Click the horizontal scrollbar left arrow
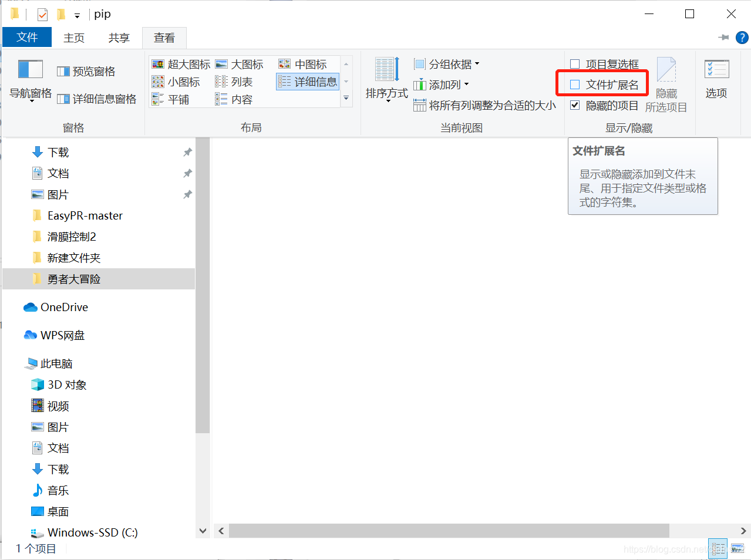This screenshot has height=560, width=751. click(221, 531)
